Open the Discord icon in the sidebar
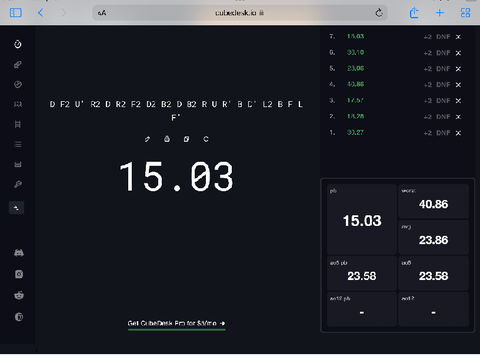The image size is (480, 360). coord(19,253)
